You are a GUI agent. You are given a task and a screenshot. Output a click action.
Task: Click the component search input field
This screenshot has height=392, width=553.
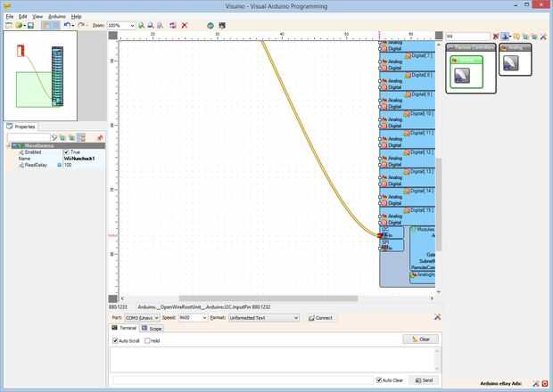tap(467, 37)
